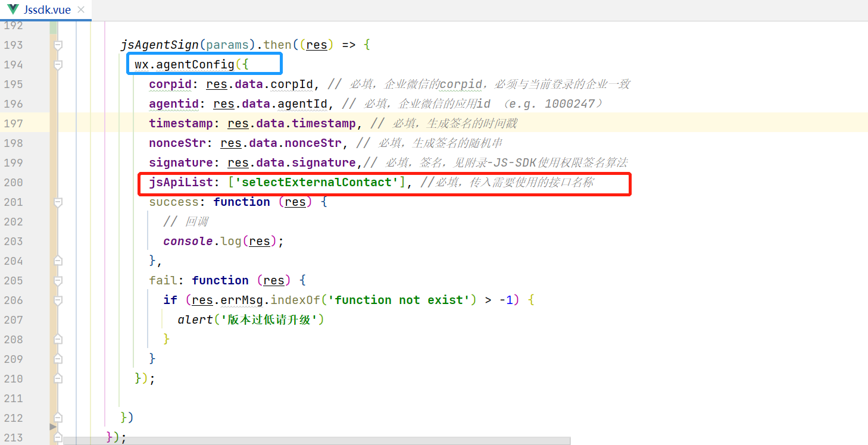This screenshot has height=445, width=868.
Task: Collapse the wx.agentConfig block at line 194
Action: 58,65
